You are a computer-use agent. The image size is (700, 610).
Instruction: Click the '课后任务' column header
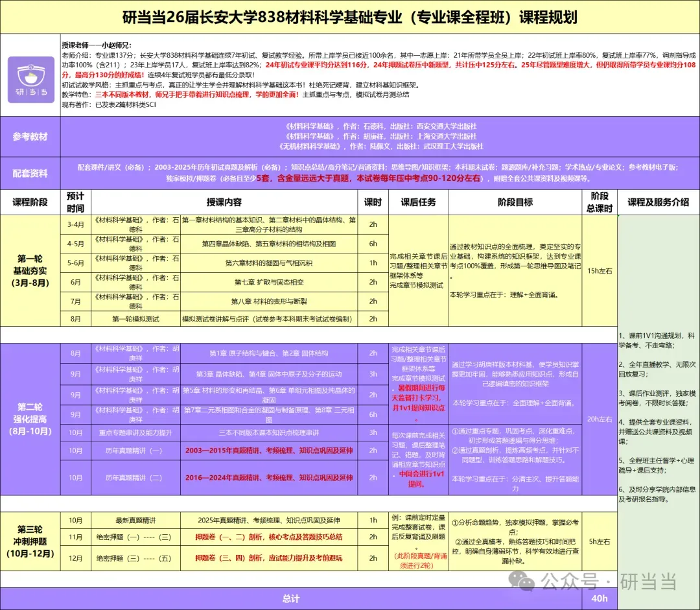click(418, 202)
